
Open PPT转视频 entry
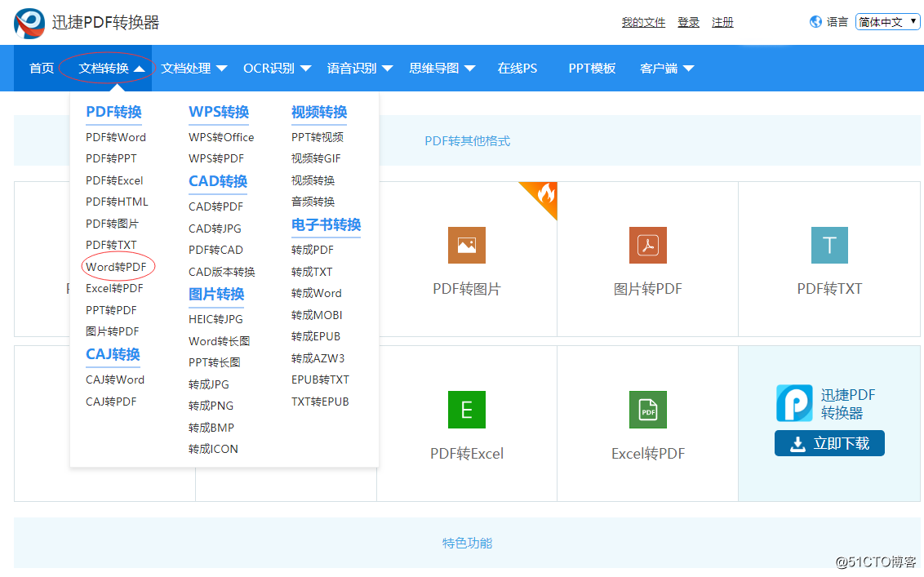coord(317,137)
